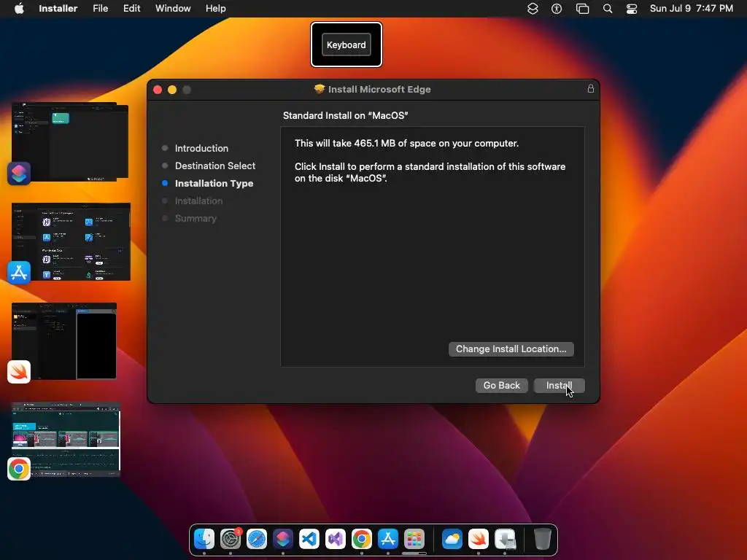This screenshot has height=560, width=747.
Task: Click the greyed-out Summary step
Action: click(x=196, y=219)
